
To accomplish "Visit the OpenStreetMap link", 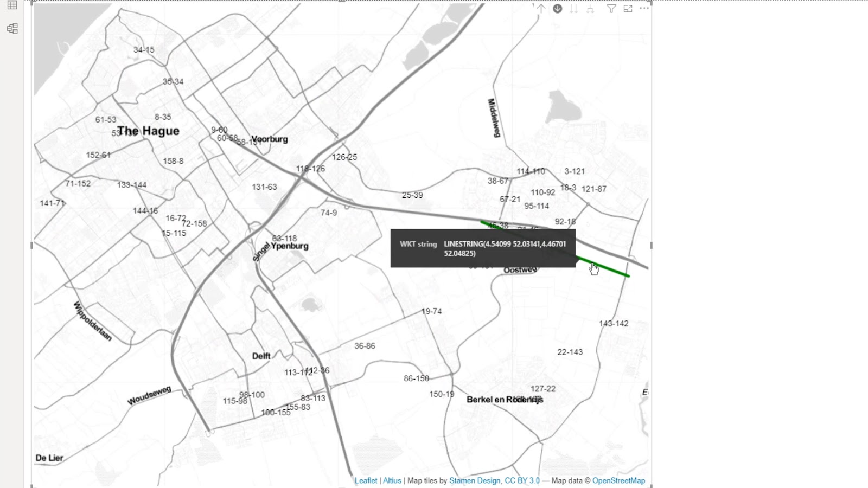I will tap(618, 480).
